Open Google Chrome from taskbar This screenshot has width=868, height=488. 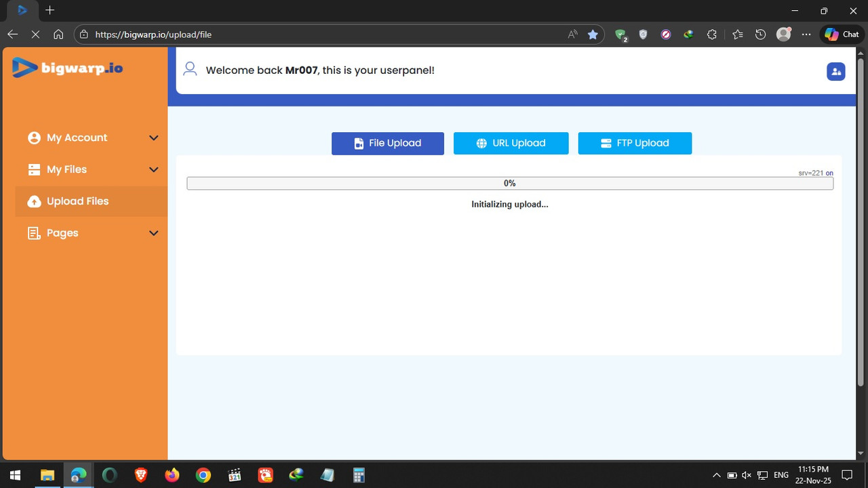[203, 475]
